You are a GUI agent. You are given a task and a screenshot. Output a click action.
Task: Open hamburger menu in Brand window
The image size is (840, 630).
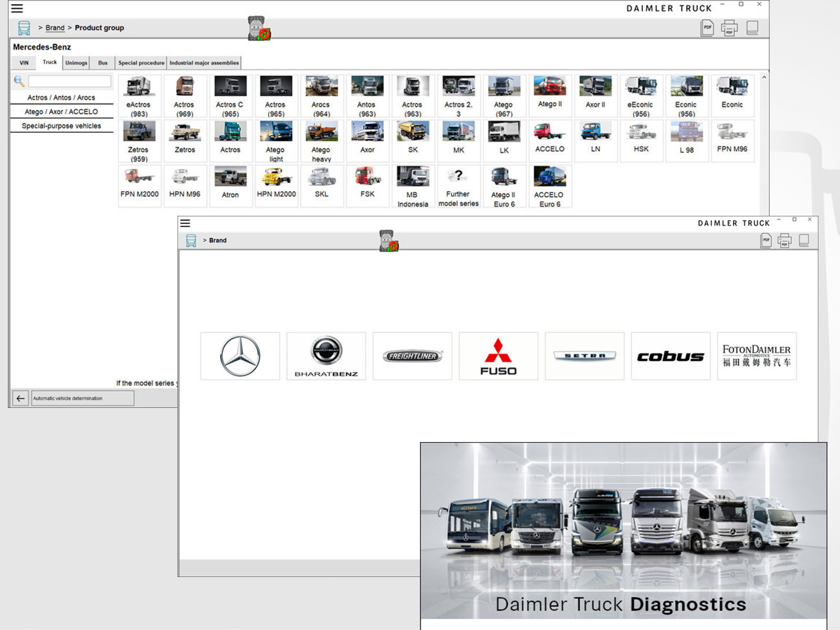pyautogui.click(x=185, y=223)
